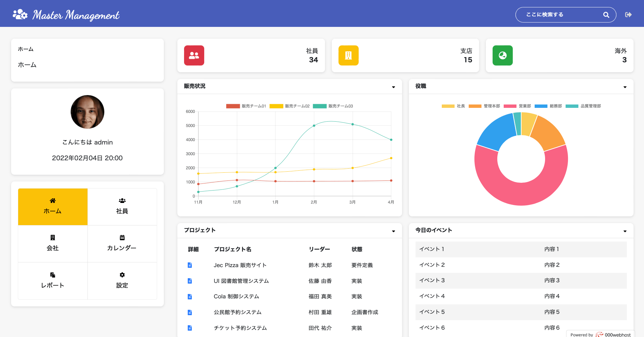Click the logout icon in header
This screenshot has height=337, width=644.
pos(628,14)
